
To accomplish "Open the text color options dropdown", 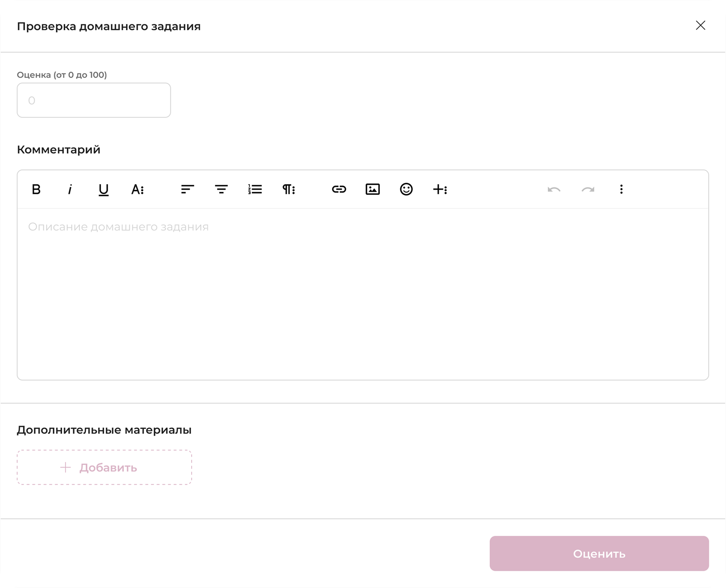I will point(137,190).
